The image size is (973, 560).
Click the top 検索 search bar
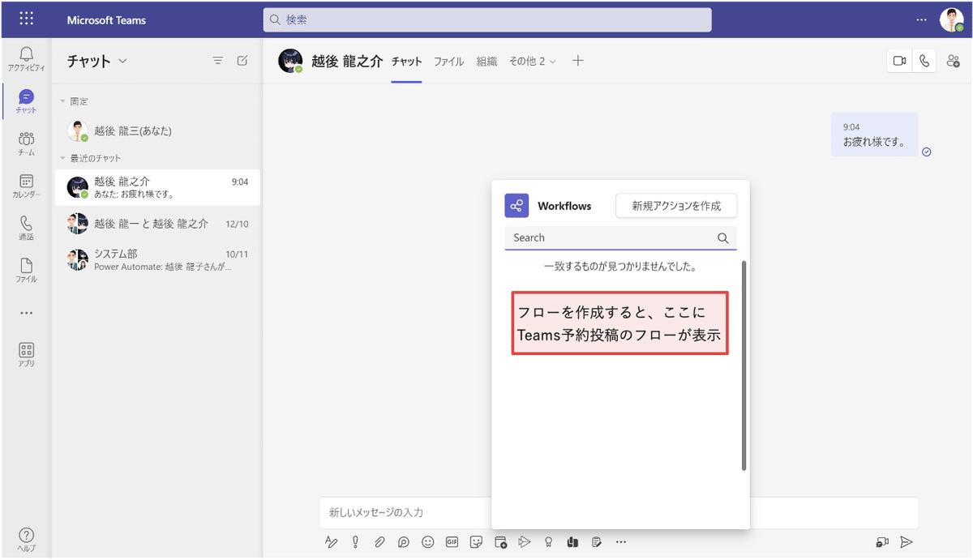(x=487, y=19)
